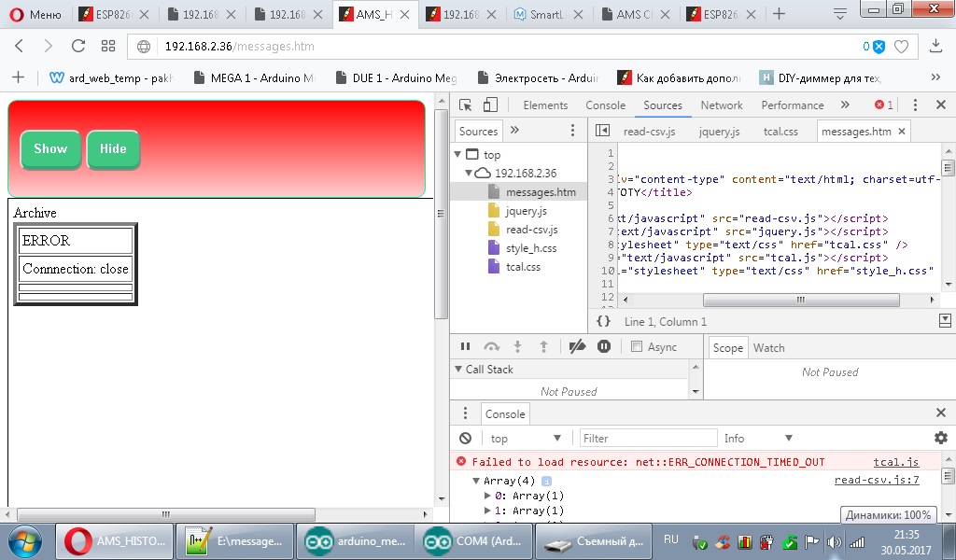Screen dimensions: 956x560
Task: Reload the page in Opera
Action: [x=78, y=46]
